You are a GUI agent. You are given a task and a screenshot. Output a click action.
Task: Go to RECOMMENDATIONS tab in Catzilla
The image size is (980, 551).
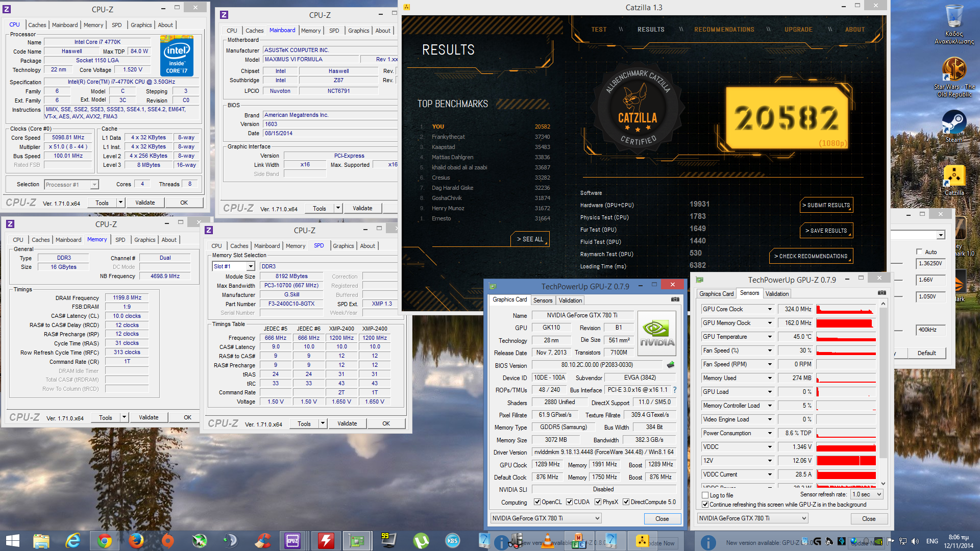coord(724,30)
